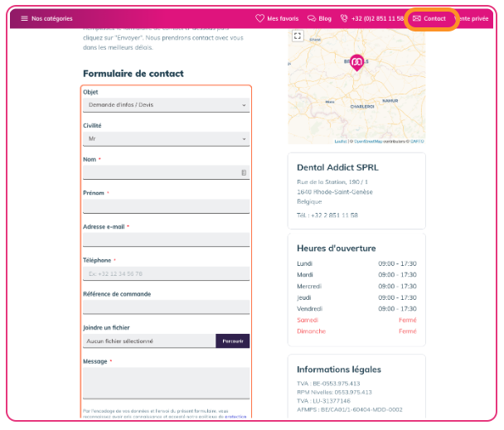The height and width of the screenshot is (430, 504).
Task: Click the CARTO attribution link
Action: [x=417, y=141]
